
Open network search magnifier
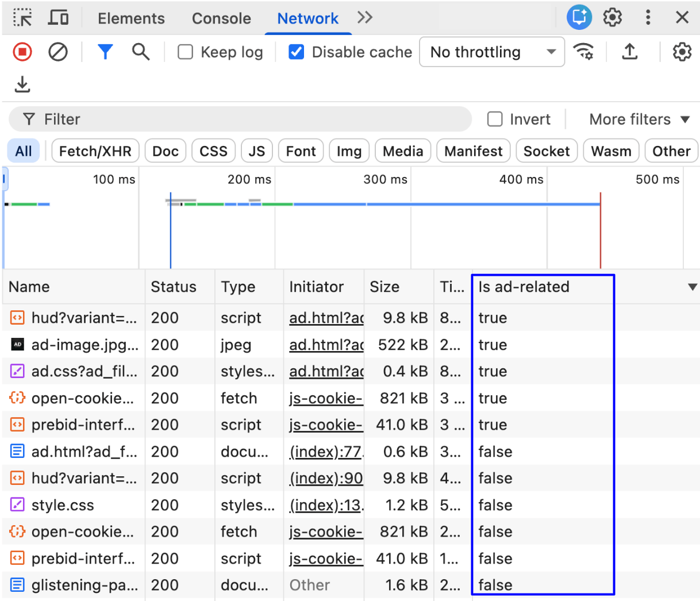click(x=141, y=52)
